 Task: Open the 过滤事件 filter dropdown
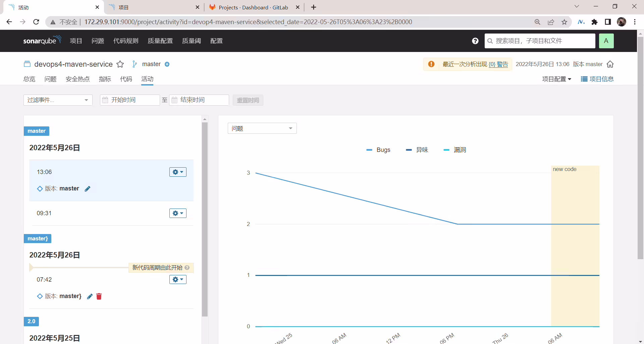[x=58, y=100]
